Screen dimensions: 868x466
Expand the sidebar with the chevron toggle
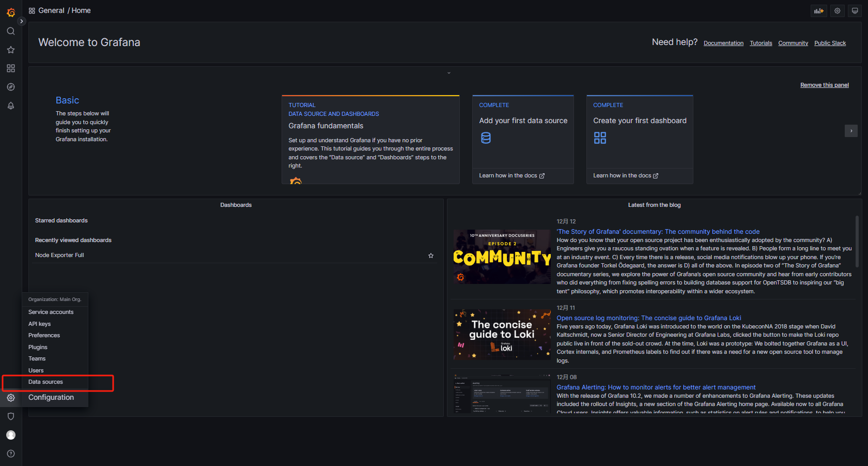tap(21, 21)
